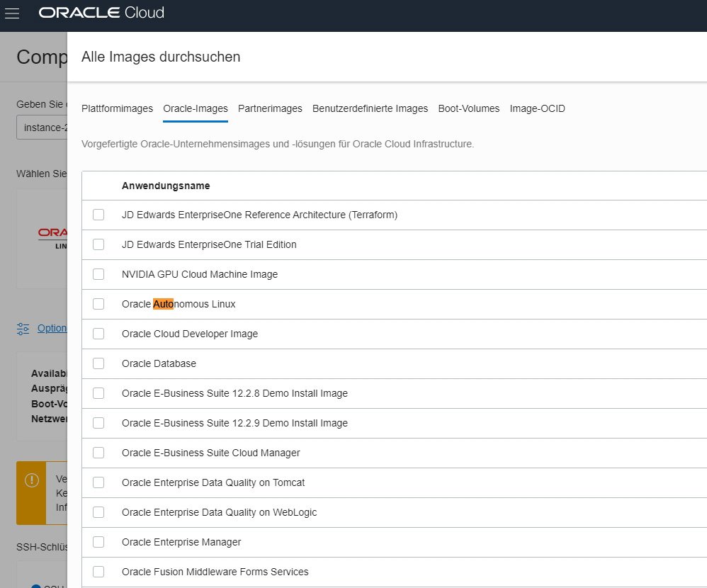Switch to the Plattformimages tab
Image resolution: width=707 pixels, height=588 pixels.
click(x=117, y=108)
